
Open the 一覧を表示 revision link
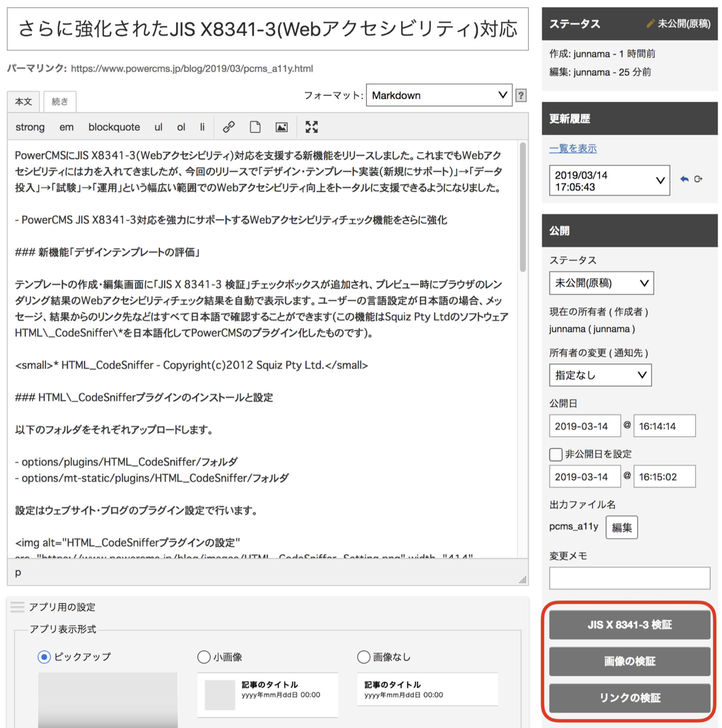(573, 148)
